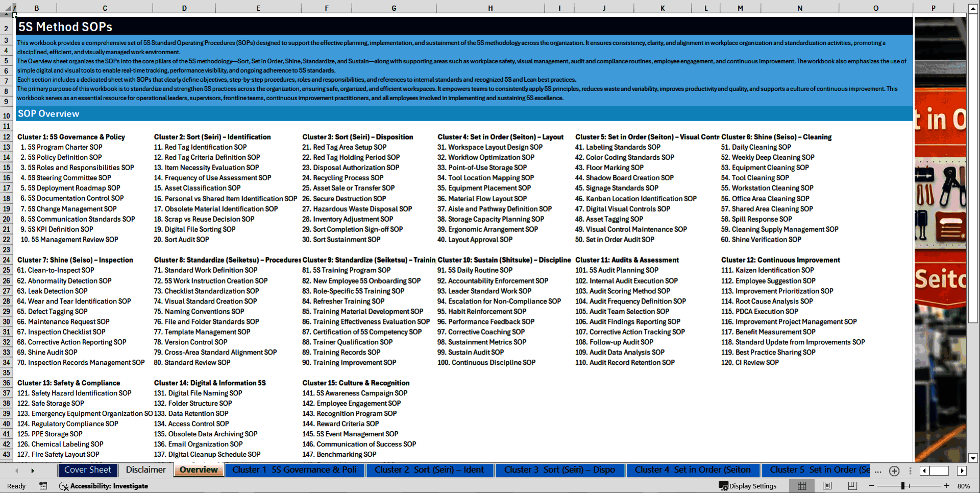Switch to the Disclaimer sheet tab
The width and height of the screenshot is (980, 493).
(145, 469)
